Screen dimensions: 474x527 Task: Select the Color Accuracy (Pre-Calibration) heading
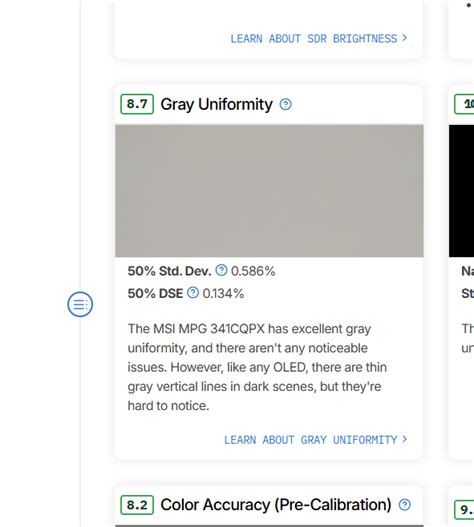coord(276,505)
